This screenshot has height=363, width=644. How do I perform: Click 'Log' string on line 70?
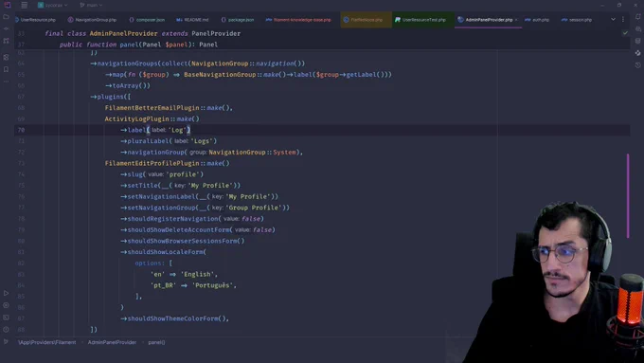[177, 130]
